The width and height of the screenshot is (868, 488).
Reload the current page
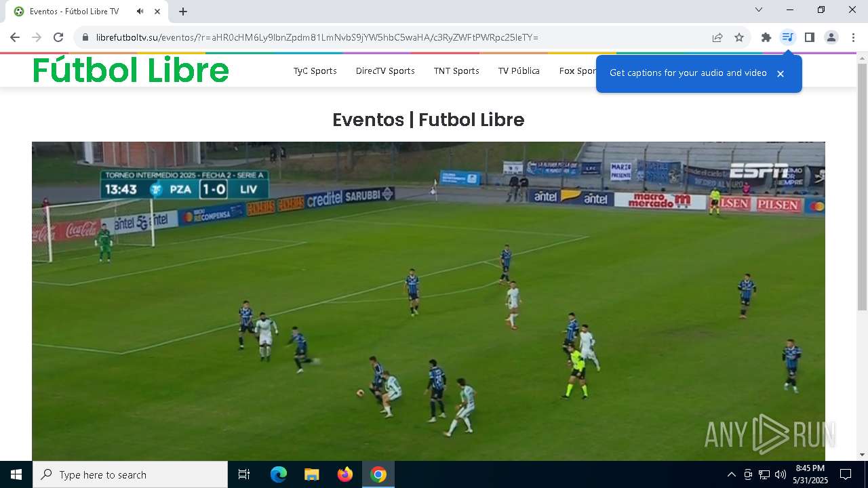tap(58, 37)
